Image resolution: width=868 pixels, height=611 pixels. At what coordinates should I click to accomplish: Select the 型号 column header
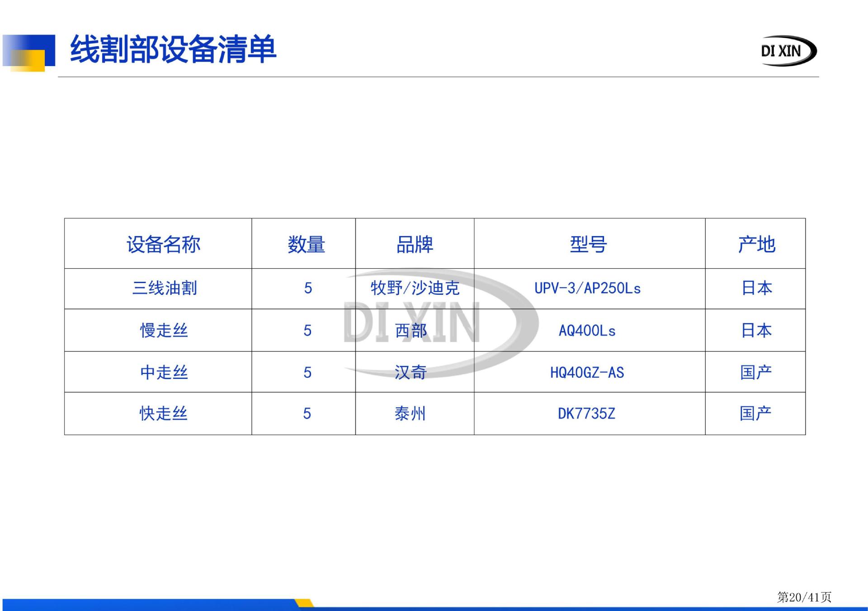588,245
